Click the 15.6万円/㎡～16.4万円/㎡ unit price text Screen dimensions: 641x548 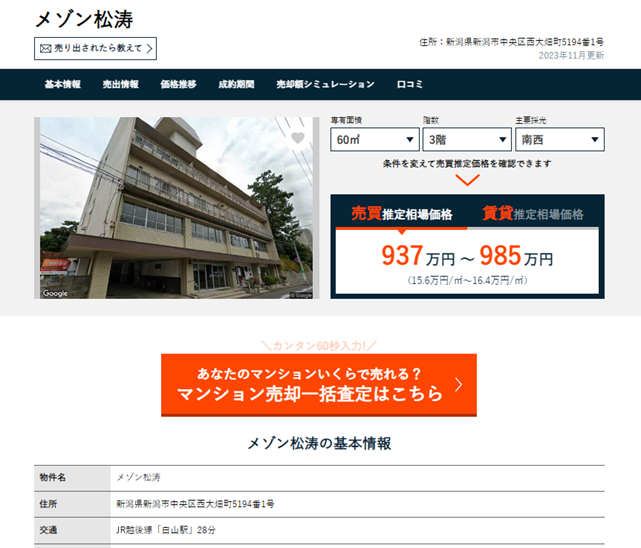pyautogui.click(x=467, y=280)
